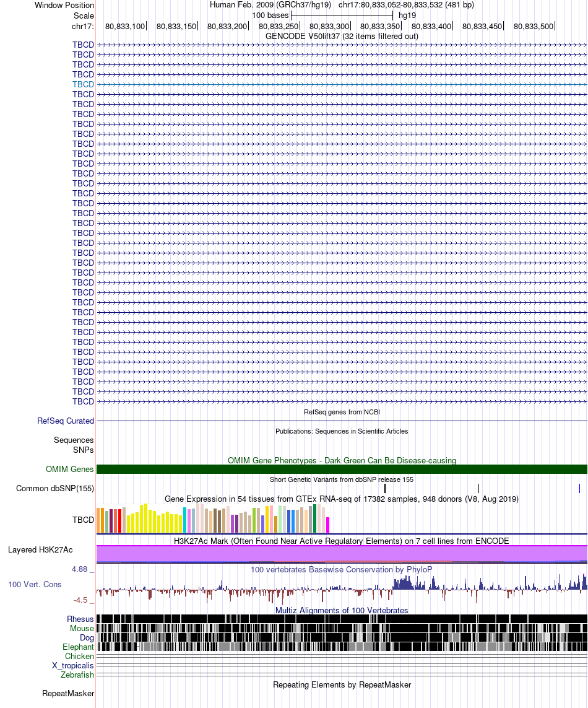This screenshot has height=708, width=588.
Task: Click the chr17:80,833,052-80,833,532 position text
Action: click(406, 5)
